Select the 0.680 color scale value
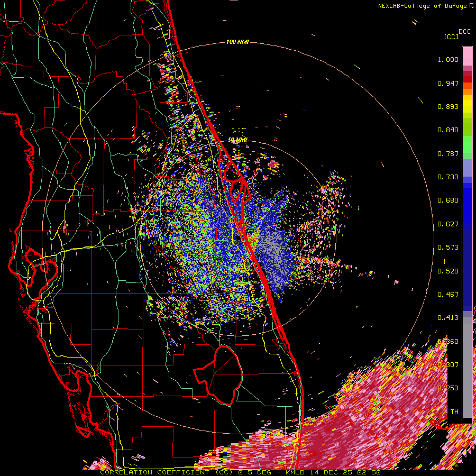The image size is (476, 476). pos(448,200)
